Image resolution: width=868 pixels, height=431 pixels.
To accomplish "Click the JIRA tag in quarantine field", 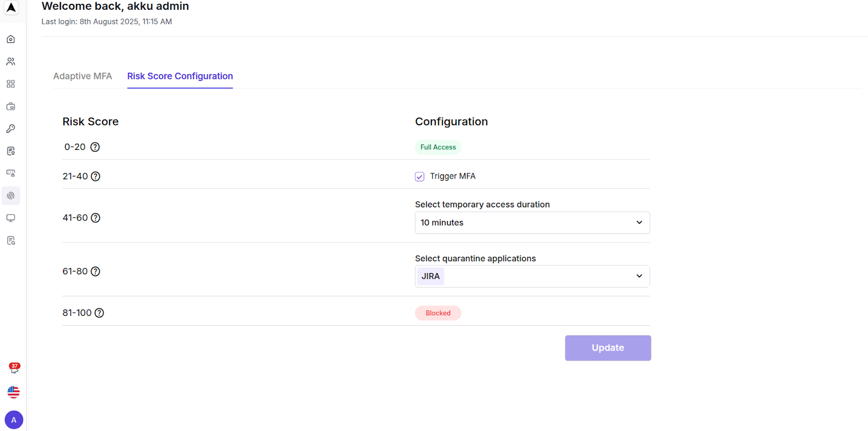I will 431,276.
